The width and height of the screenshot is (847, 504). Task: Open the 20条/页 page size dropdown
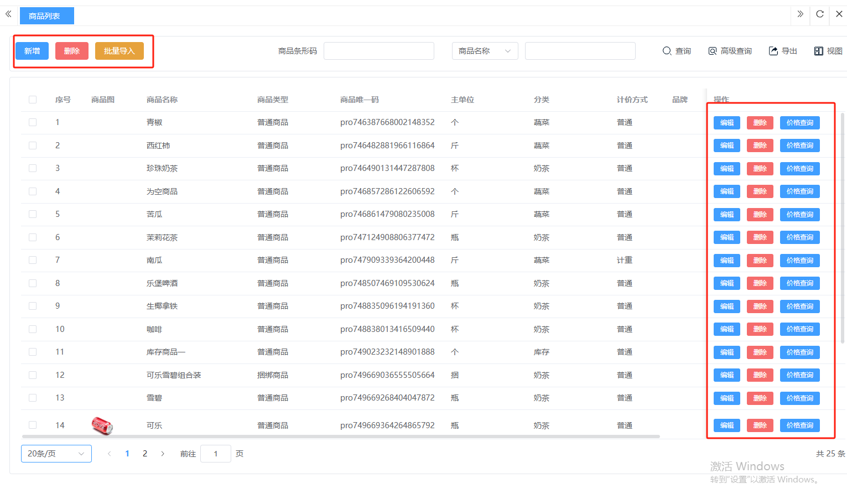(x=56, y=454)
